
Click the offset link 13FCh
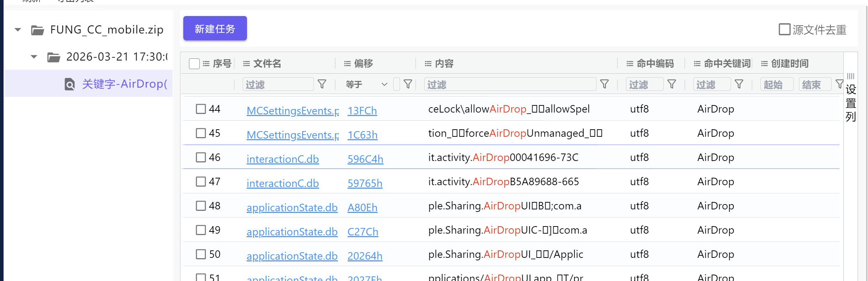362,111
